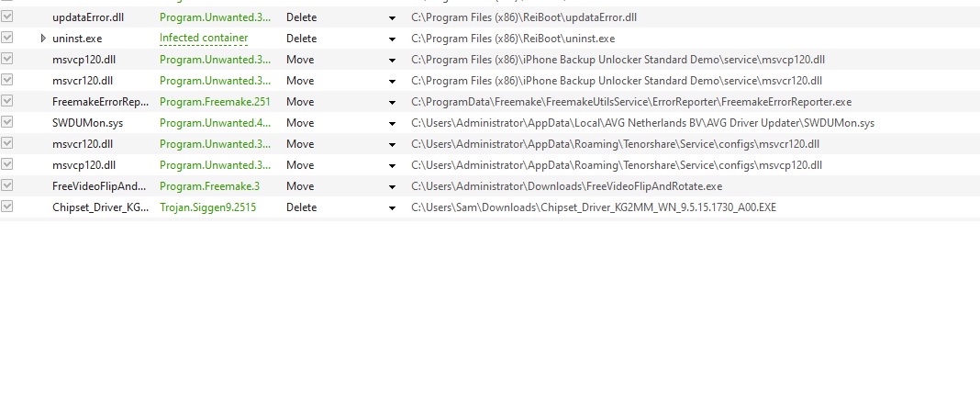Expand the uninst.exe infected container row

(43, 39)
